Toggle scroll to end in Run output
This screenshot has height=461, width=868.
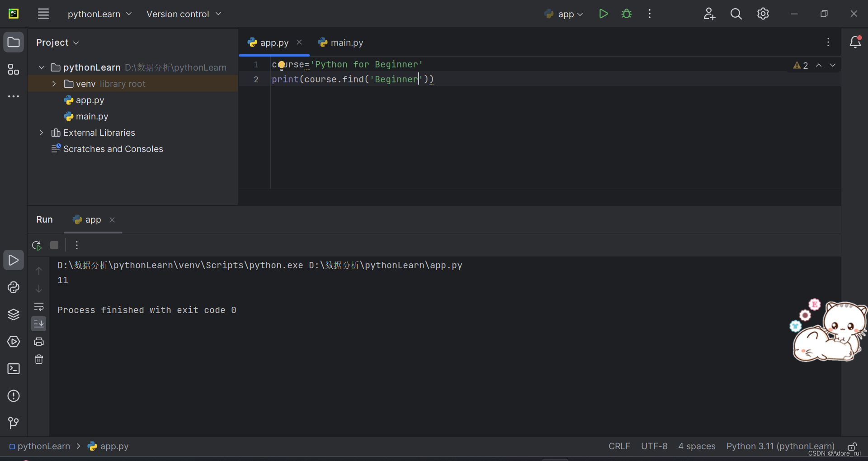click(x=39, y=323)
